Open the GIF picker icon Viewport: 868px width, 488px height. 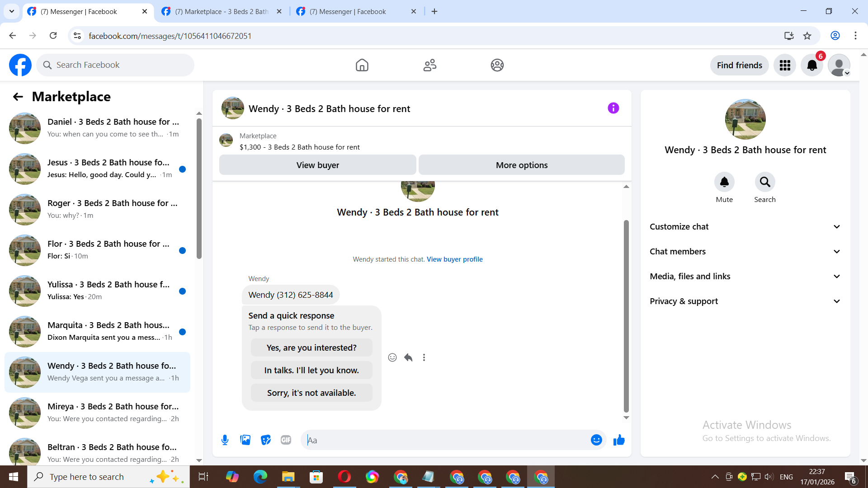click(x=286, y=440)
